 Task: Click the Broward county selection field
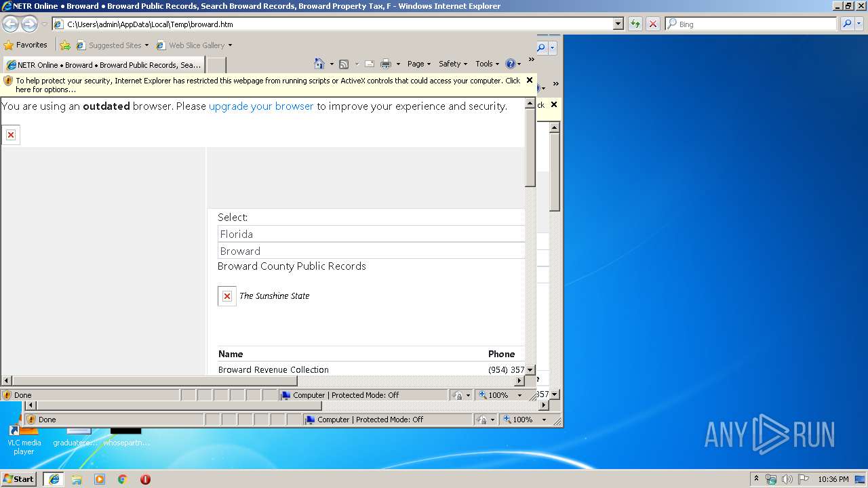click(371, 251)
